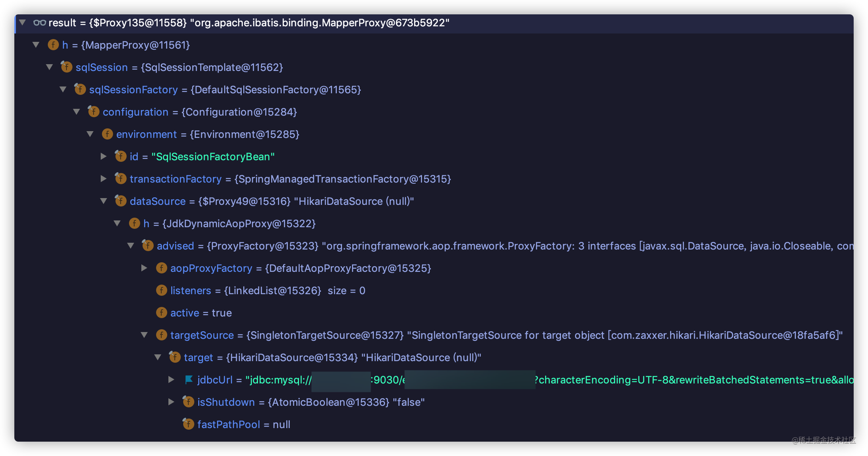Expand the id field node
This screenshot has height=456, width=868.
(104, 156)
